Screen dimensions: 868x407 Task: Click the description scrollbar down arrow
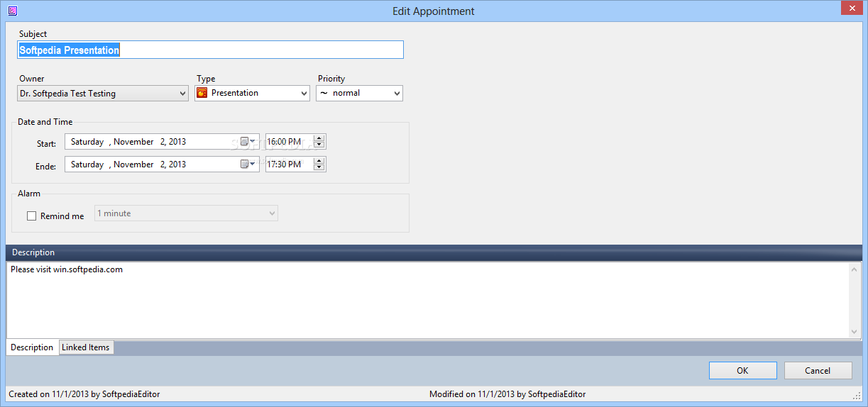855,331
